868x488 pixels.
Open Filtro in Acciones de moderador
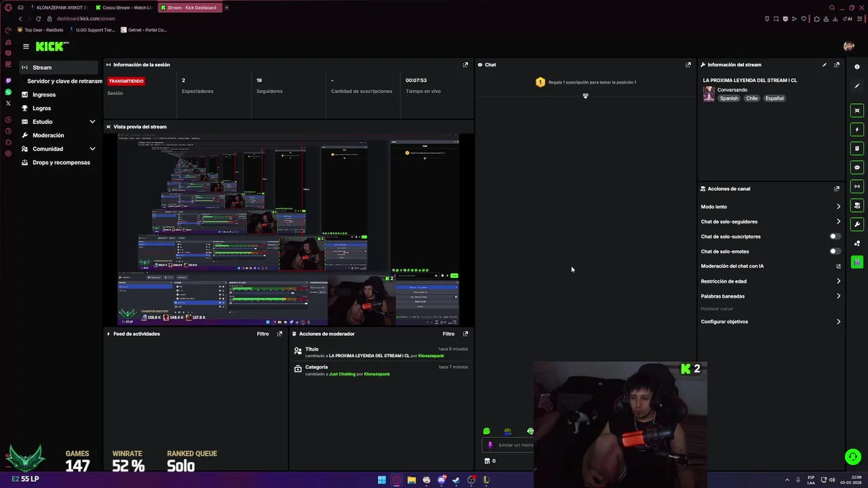coord(448,333)
